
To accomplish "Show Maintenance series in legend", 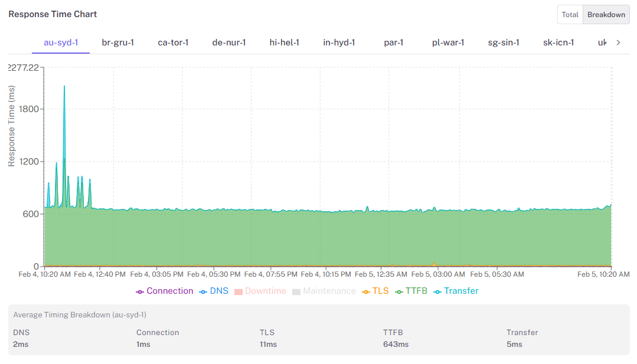I will pos(324,291).
